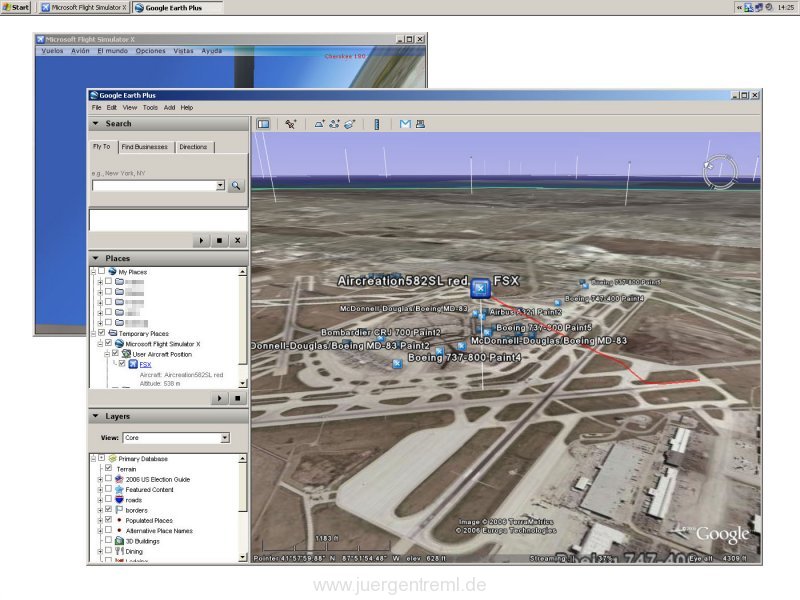Click the Primary Database layer icon
Viewport: 800px width, 600px height.
pos(113,459)
